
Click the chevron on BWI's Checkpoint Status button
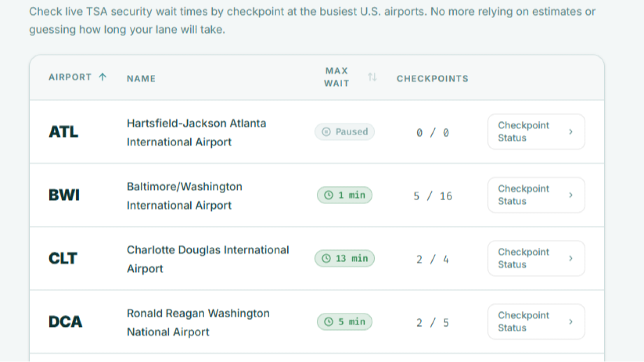(x=571, y=195)
